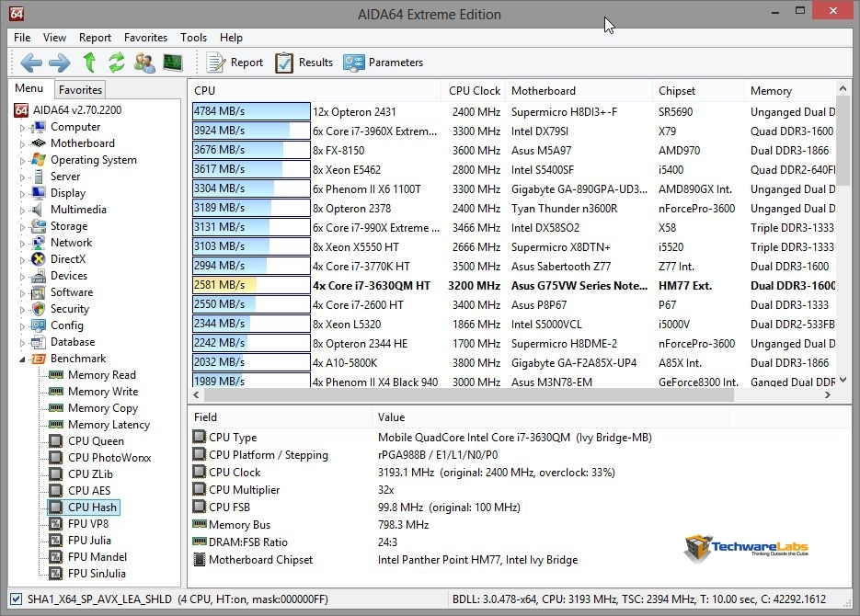Select CPU AES benchmark
This screenshot has width=860, height=616.
coord(89,490)
